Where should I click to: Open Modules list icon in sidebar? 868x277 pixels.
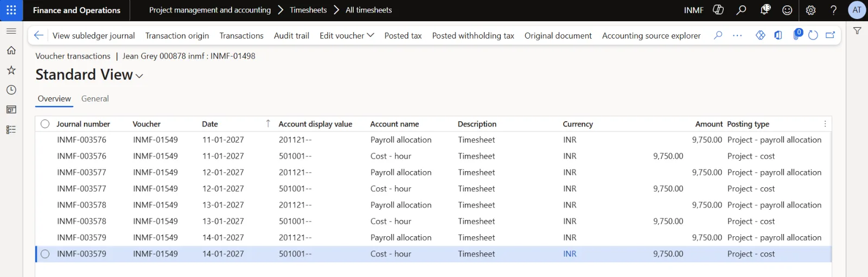tap(11, 129)
